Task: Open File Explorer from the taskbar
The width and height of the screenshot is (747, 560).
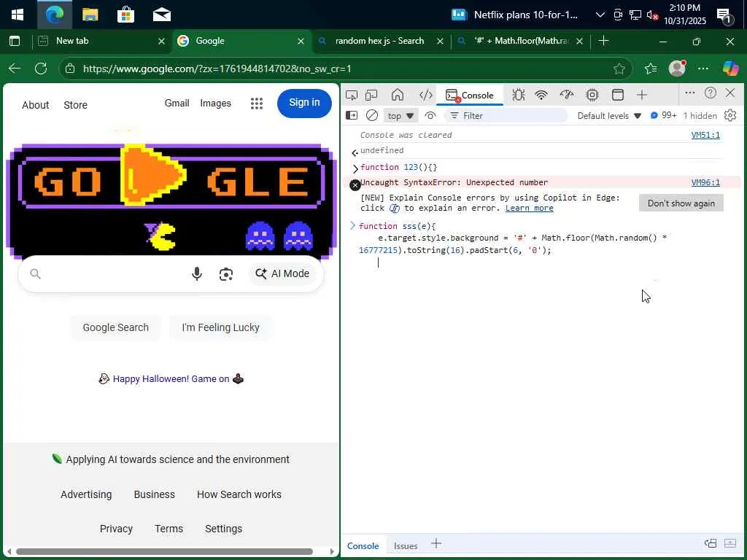Action: pyautogui.click(x=90, y=15)
